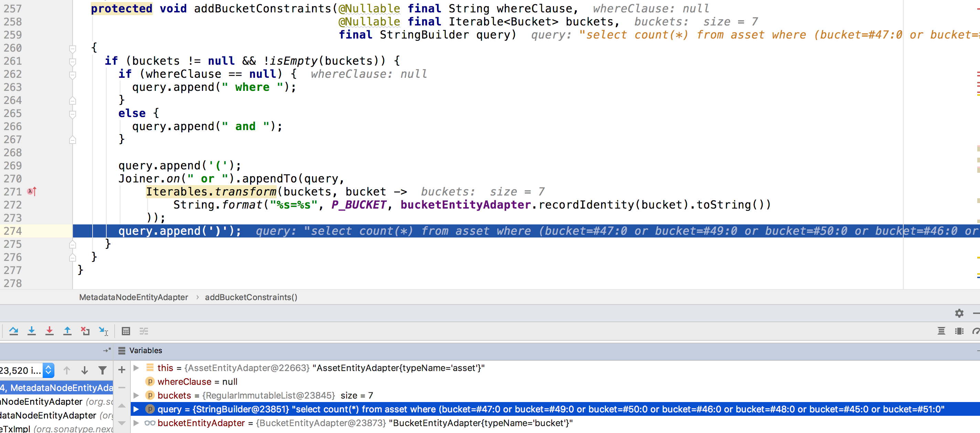This screenshot has width=980, height=433.
Task: Click the Run to Cursor button
Action: [103, 331]
